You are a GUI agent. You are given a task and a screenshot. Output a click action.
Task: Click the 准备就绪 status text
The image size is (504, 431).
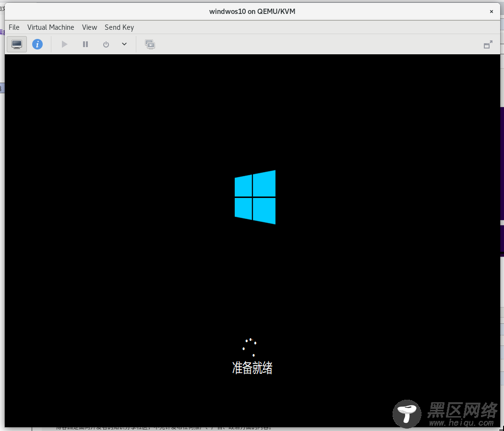(x=252, y=368)
